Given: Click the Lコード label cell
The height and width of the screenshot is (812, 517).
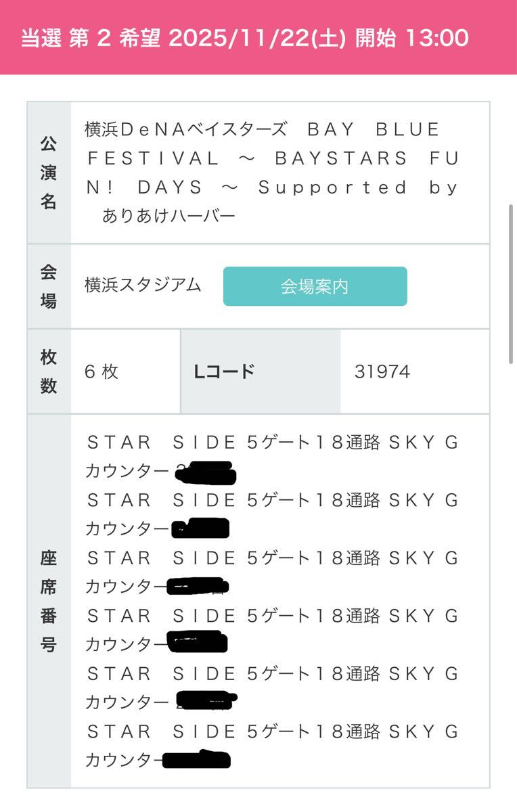Looking at the screenshot, I should [224, 371].
